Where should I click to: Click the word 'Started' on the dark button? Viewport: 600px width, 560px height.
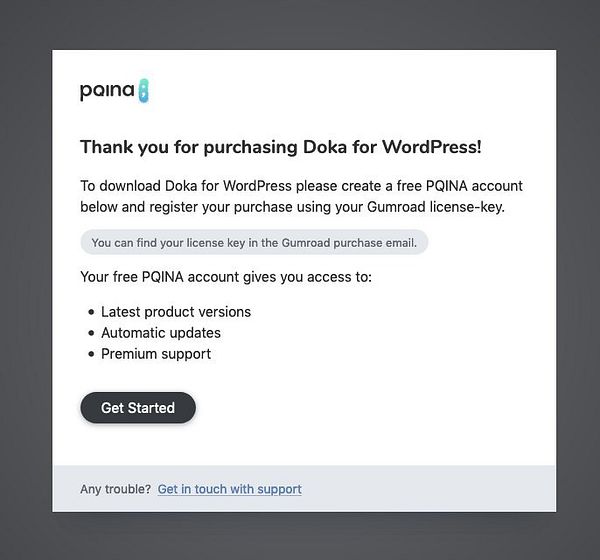tap(151, 408)
